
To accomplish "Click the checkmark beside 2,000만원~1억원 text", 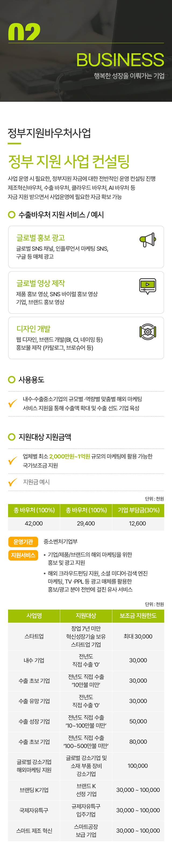I will [13, 460].
